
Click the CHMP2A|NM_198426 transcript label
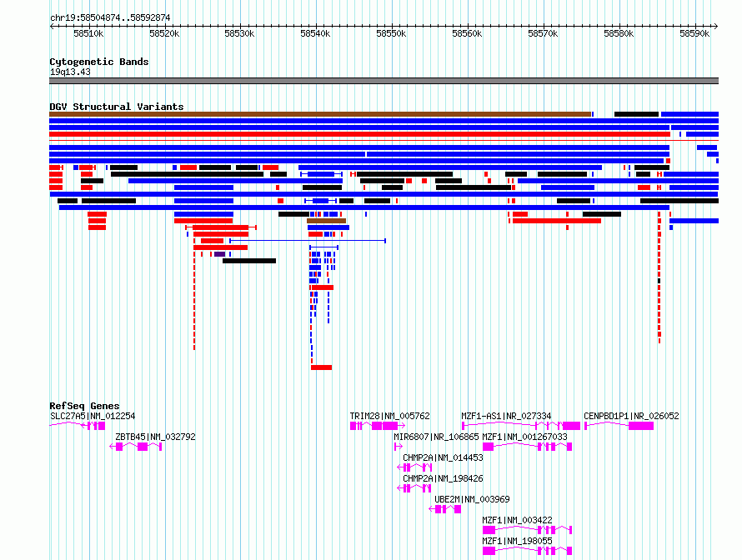coord(443,478)
